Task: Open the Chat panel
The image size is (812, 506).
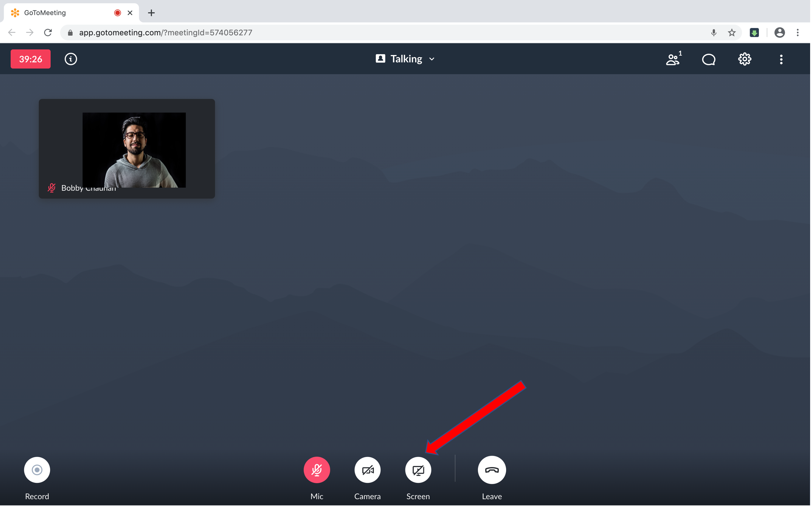Action: point(708,58)
